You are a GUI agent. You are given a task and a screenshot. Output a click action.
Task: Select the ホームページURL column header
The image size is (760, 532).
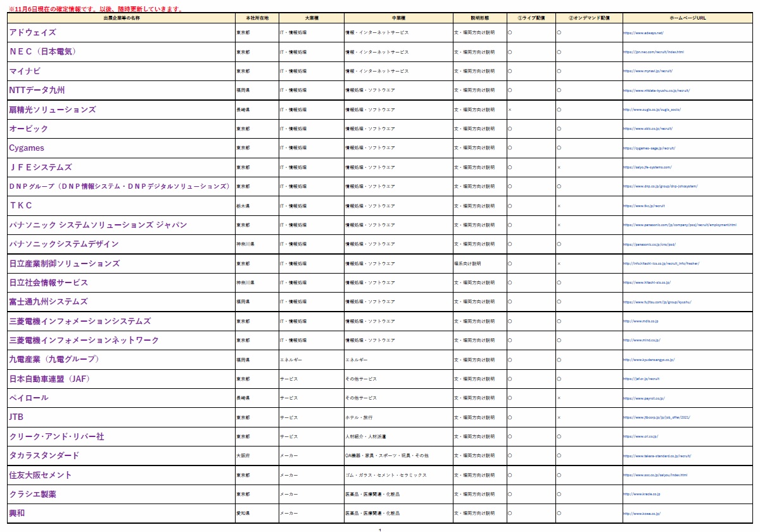pos(687,18)
